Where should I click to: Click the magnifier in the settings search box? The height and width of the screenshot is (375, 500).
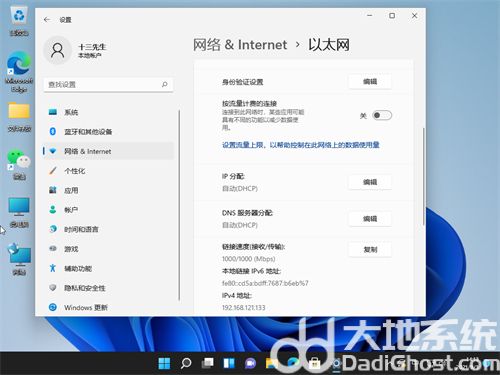click(x=164, y=84)
